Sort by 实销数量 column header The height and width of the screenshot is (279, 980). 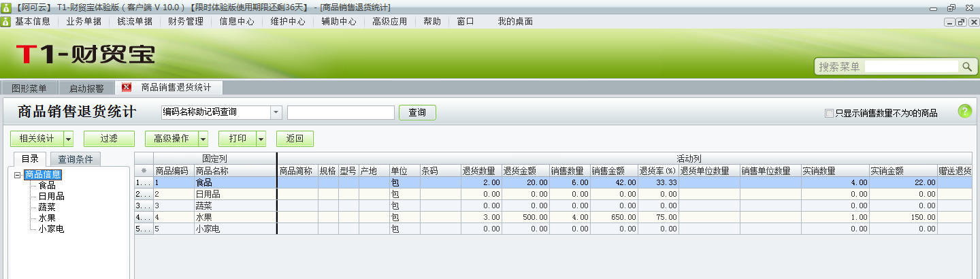(x=835, y=171)
